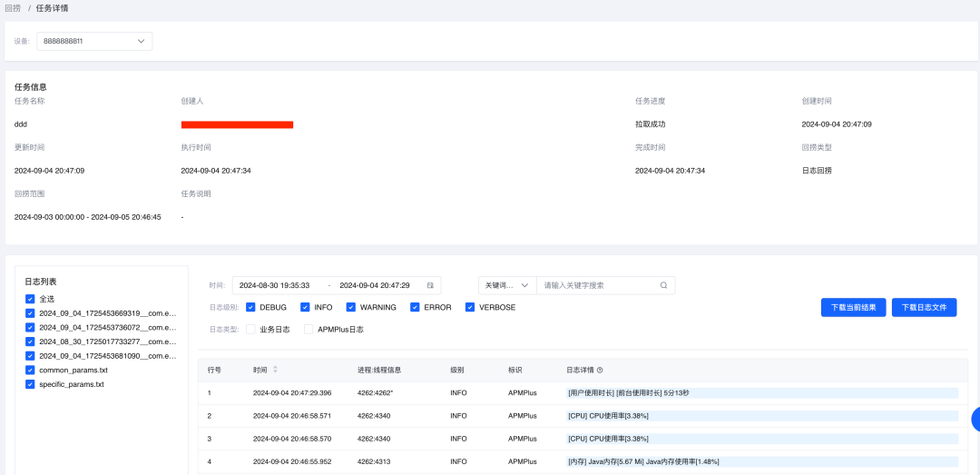Click the 时间 column sort arrows
This screenshot has height=475, width=980.
(276, 370)
